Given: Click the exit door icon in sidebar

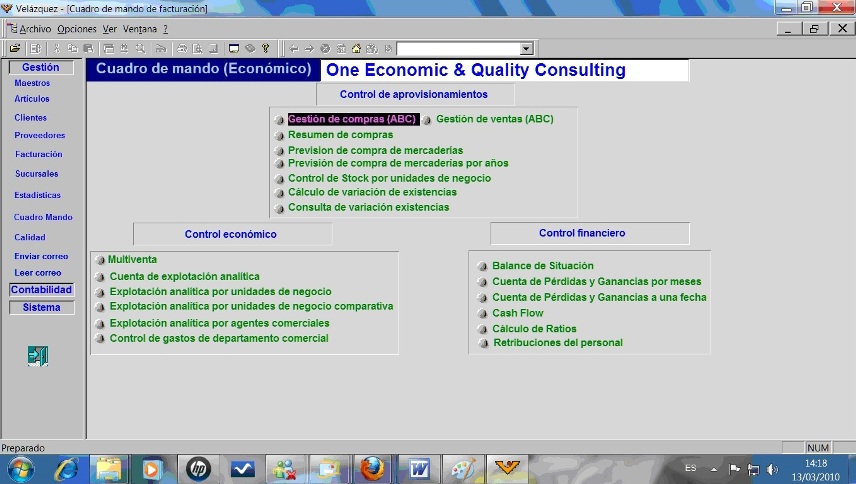Looking at the screenshot, I should (38, 356).
